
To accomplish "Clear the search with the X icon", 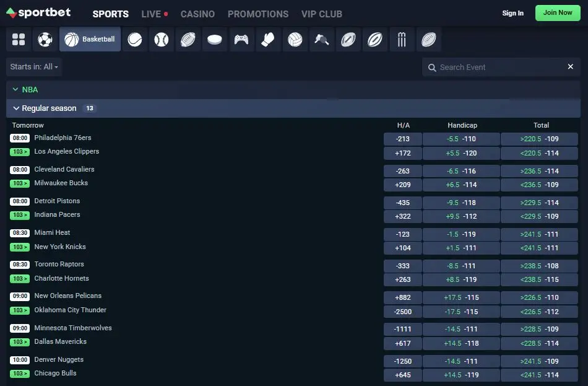I will pyautogui.click(x=571, y=66).
